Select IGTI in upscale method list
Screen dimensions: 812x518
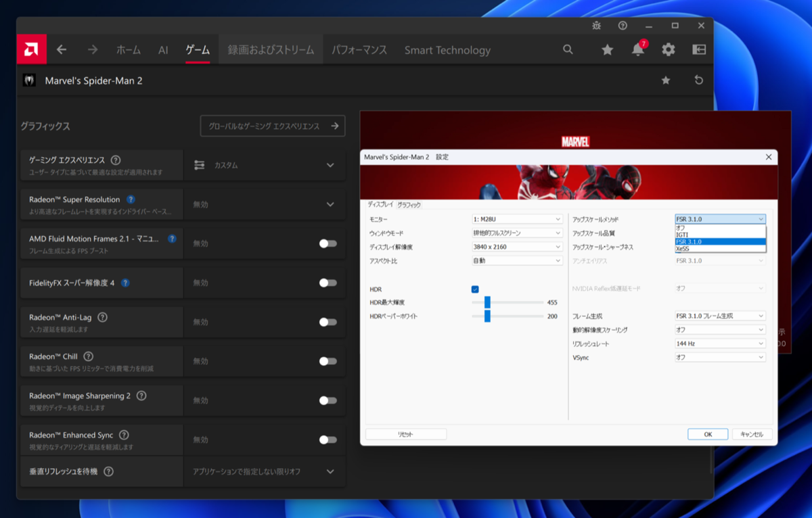tap(720, 235)
